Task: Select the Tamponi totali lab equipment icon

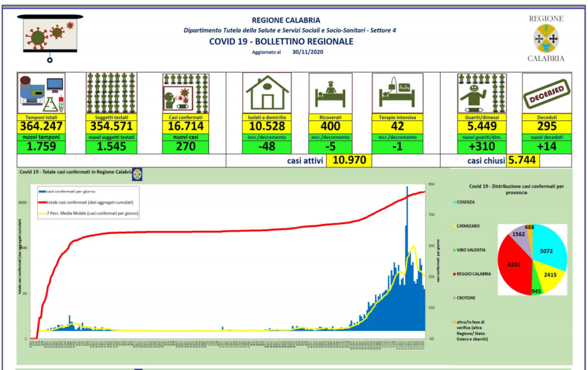Action: (41, 93)
